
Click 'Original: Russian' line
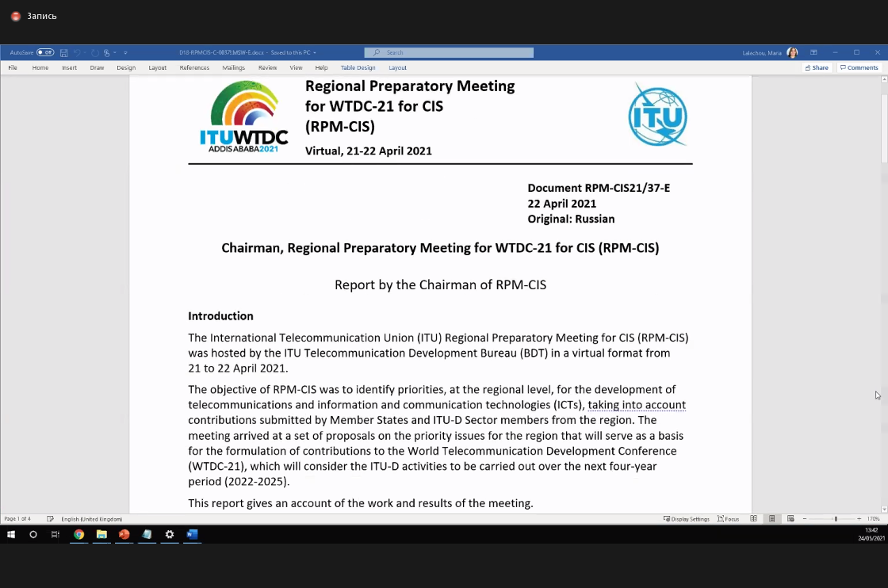571,219
